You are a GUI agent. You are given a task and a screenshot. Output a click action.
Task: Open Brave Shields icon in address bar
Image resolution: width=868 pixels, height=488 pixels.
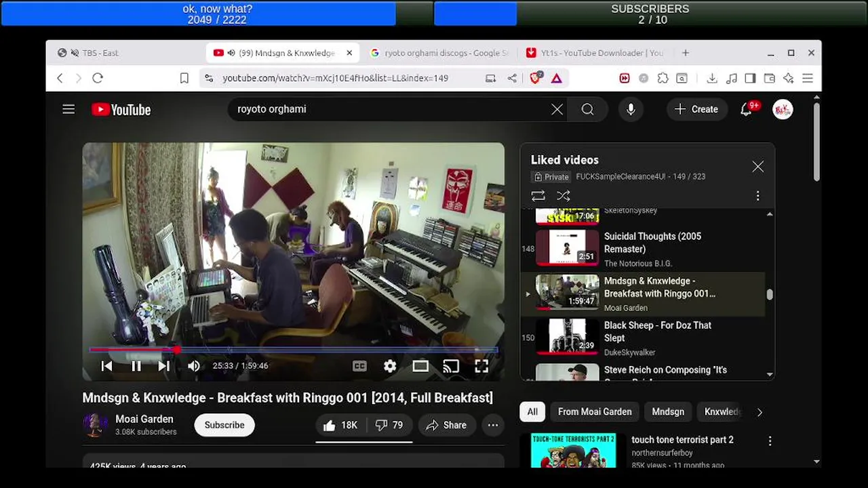(536, 78)
